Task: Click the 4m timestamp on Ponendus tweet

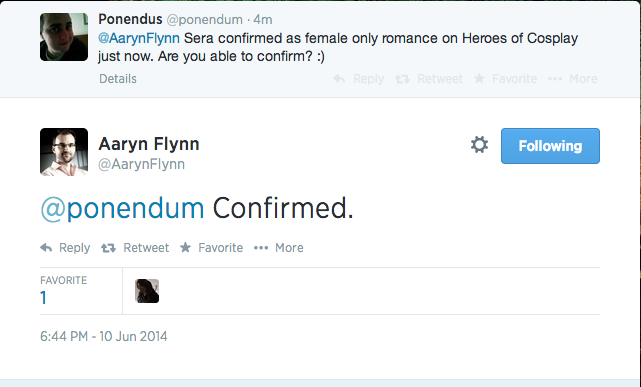Action: click(x=263, y=19)
